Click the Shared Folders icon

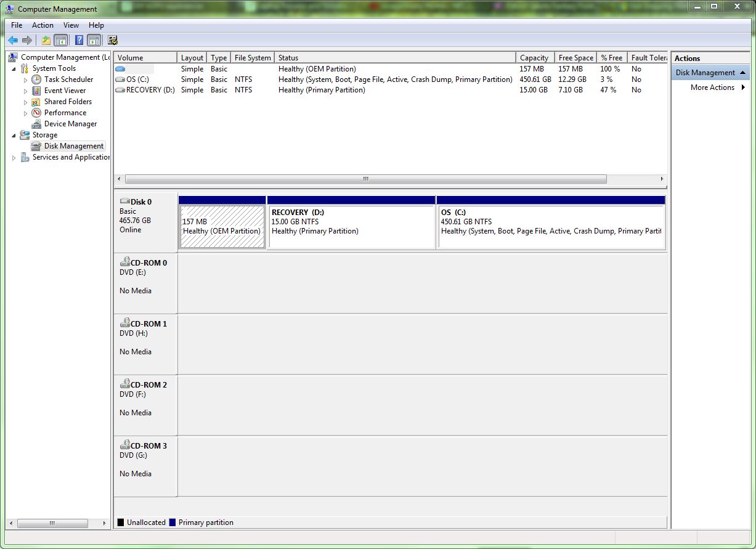click(36, 102)
